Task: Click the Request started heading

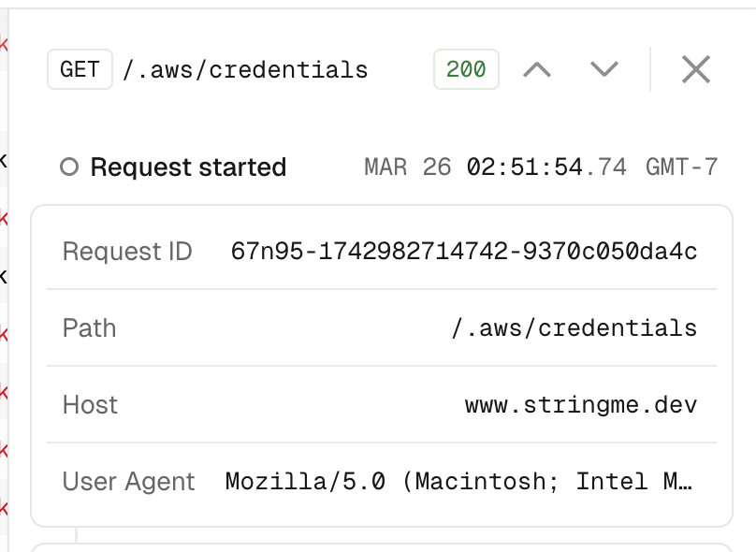Action: click(x=188, y=167)
